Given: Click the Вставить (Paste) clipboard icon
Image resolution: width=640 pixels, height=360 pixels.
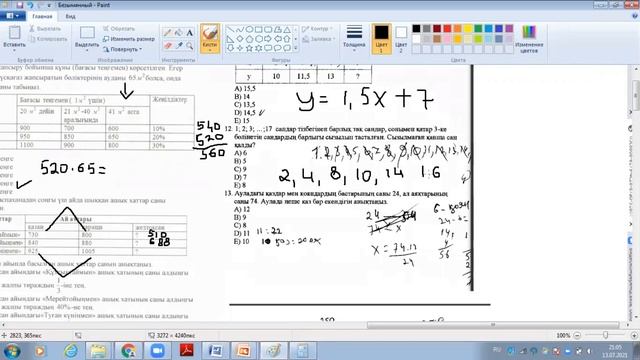Looking at the screenshot, I should [x=14, y=33].
